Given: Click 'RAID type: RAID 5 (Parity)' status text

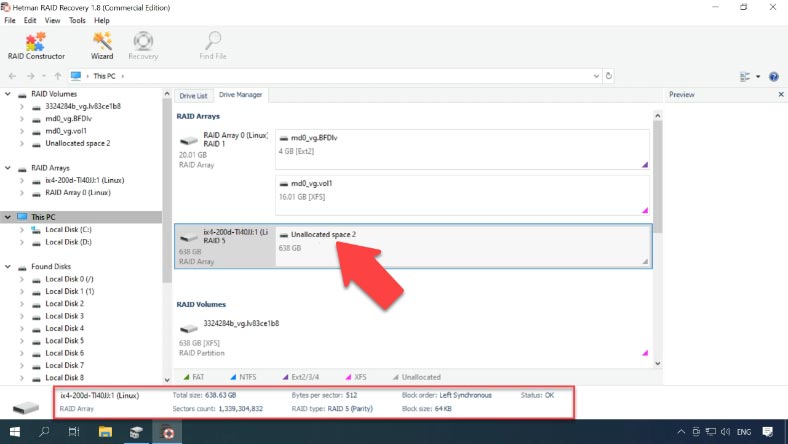Looking at the screenshot, I should click(332, 408).
